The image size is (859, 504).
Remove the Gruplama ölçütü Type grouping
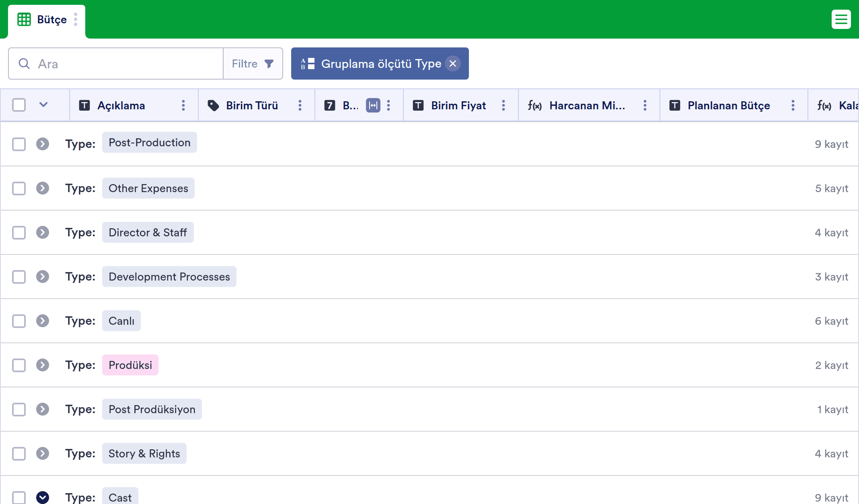pos(453,64)
